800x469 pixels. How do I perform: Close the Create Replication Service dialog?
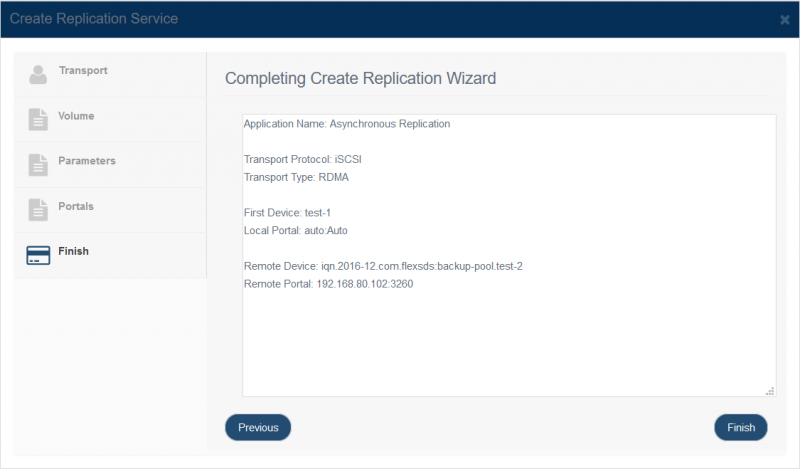784,19
